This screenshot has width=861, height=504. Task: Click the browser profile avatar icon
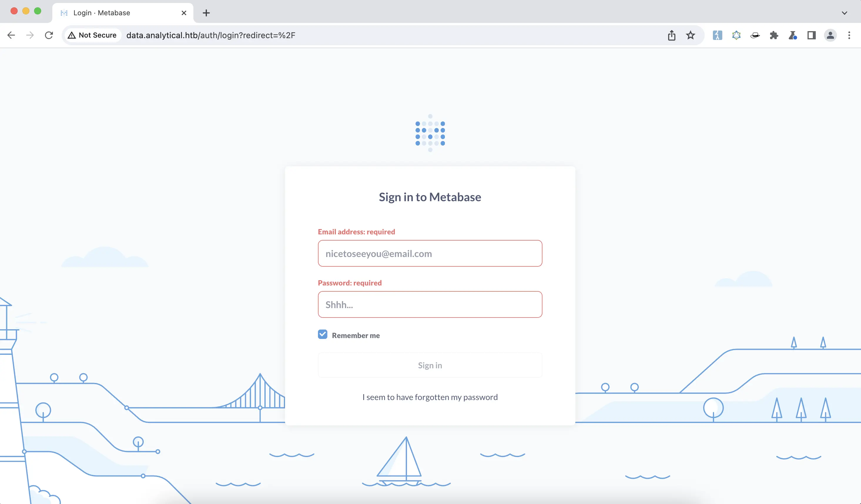point(831,35)
